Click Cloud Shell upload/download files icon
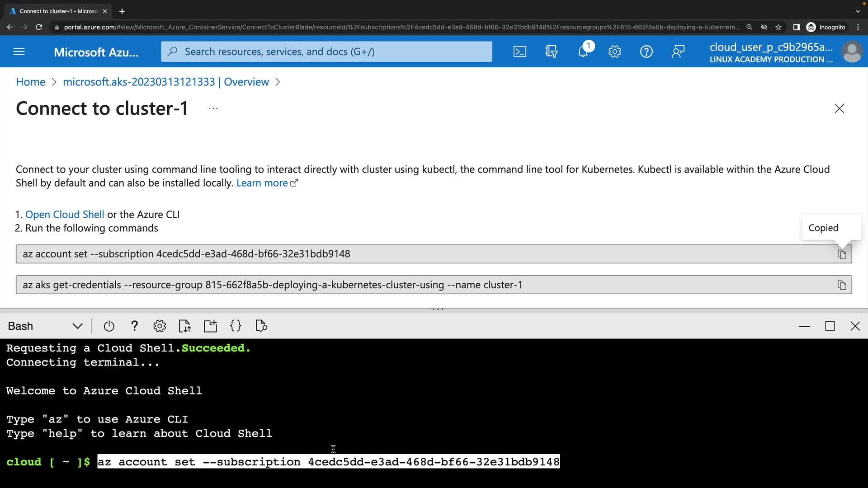The height and width of the screenshot is (488, 868). [185, 326]
